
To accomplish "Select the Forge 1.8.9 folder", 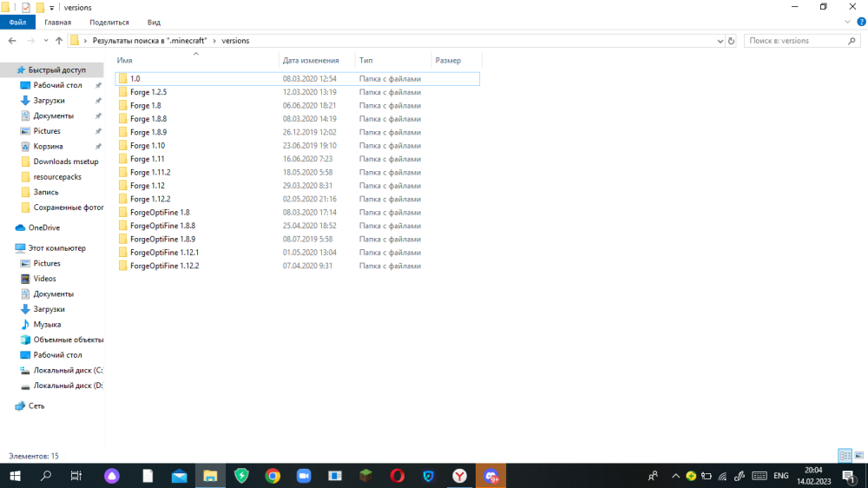I will coord(297,132).
